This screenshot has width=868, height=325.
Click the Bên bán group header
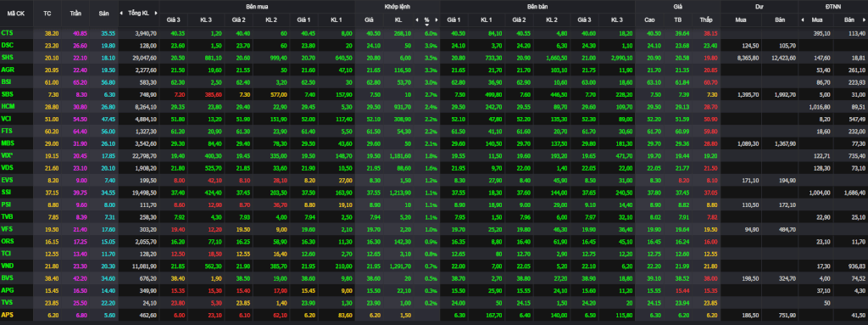[537, 6]
